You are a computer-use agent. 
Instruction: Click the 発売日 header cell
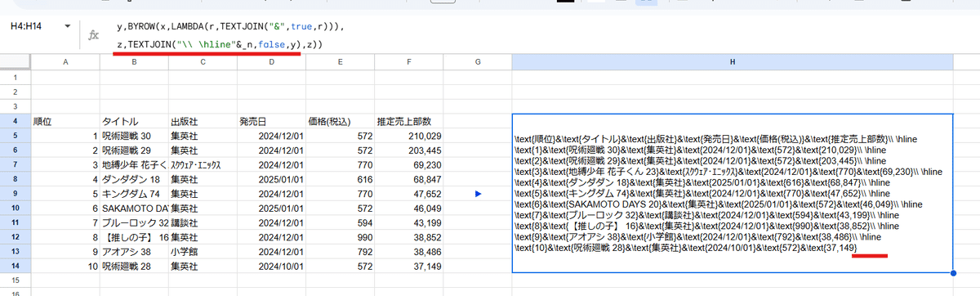[271, 121]
